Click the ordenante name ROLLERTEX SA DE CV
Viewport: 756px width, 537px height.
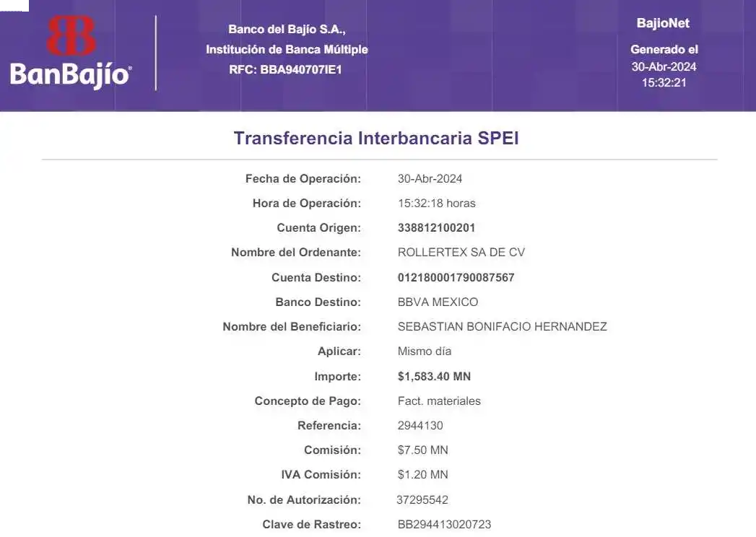(461, 253)
